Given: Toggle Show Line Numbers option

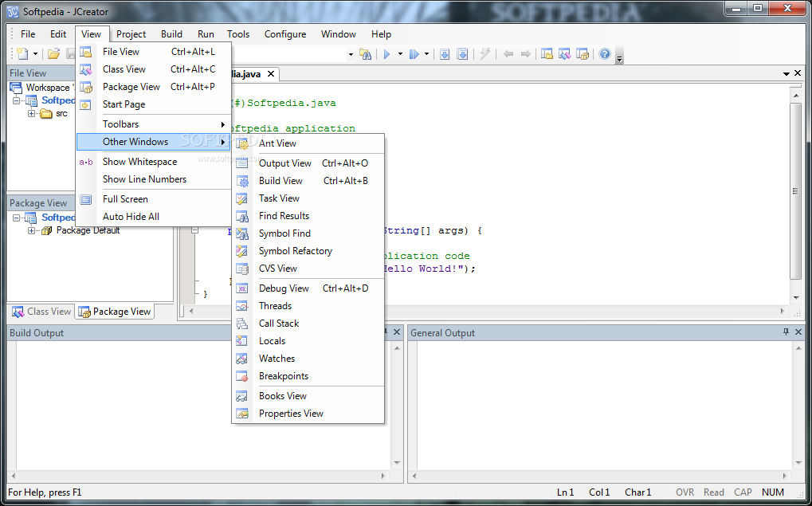Looking at the screenshot, I should (153, 179).
